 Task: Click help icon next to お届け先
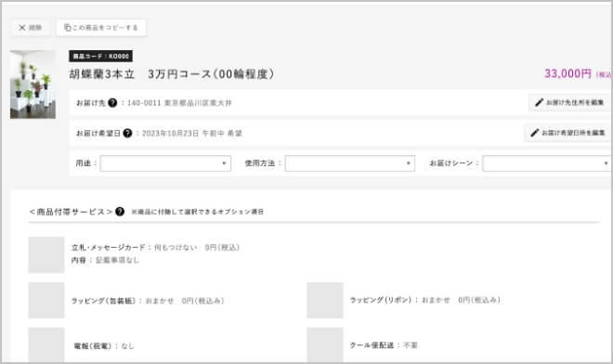[112, 103]
